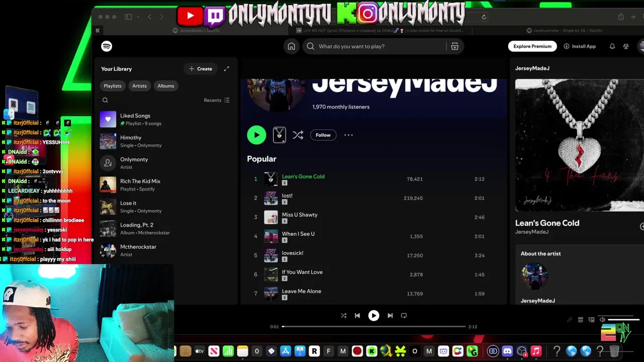Viewport: 644px width, 362px height.
Task: Open Onlymonty artist in library
Action: 165,163
